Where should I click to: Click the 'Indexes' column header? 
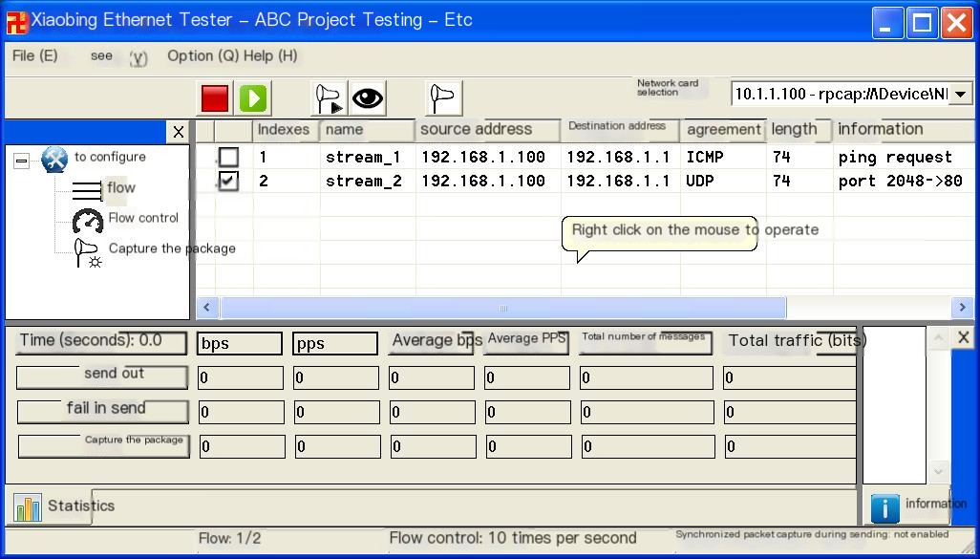(285, 129)
